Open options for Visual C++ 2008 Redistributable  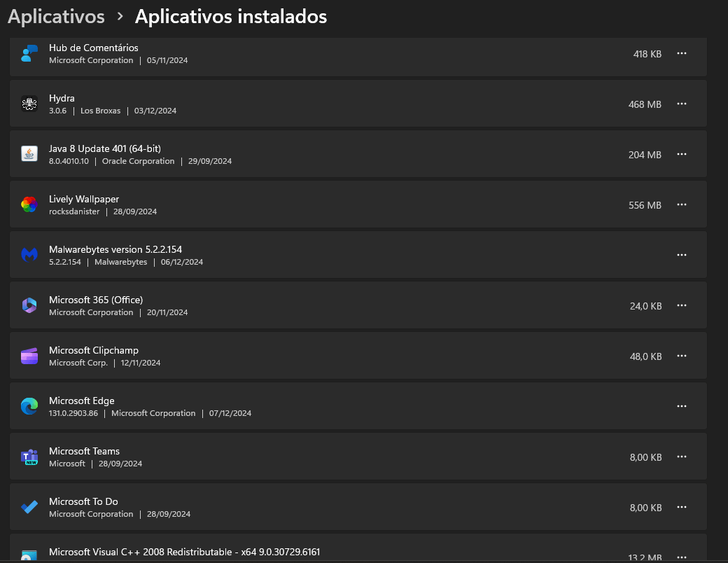click(x=682, y=557)
